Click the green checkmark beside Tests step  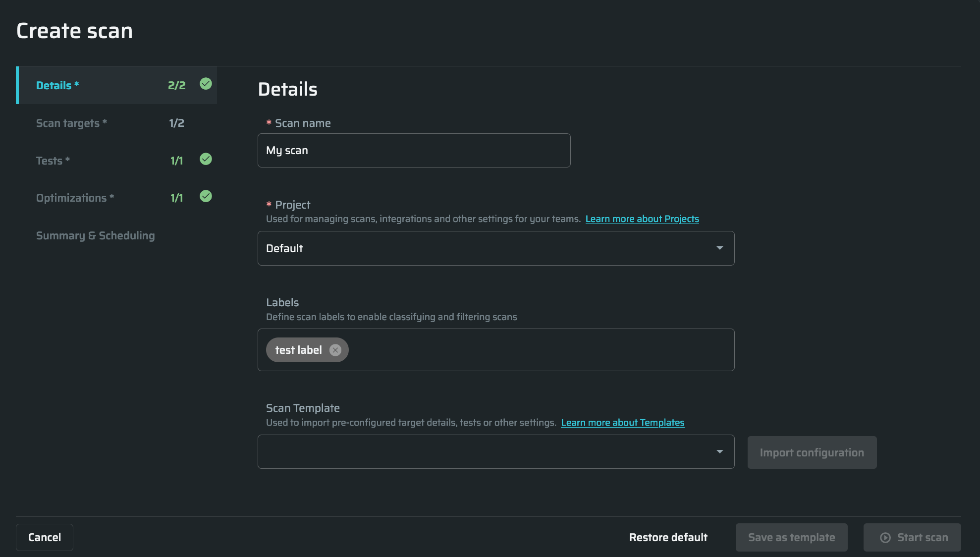pos(206,159)
